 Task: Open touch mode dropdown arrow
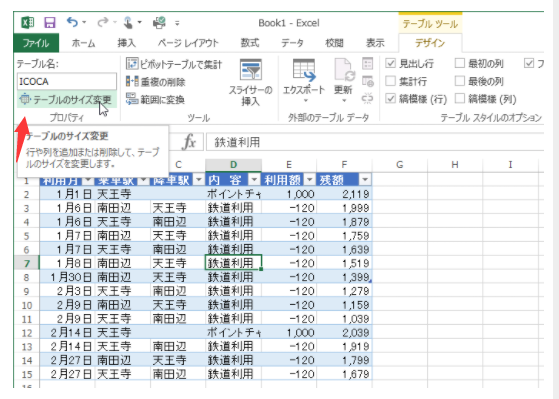pos(139,22)
